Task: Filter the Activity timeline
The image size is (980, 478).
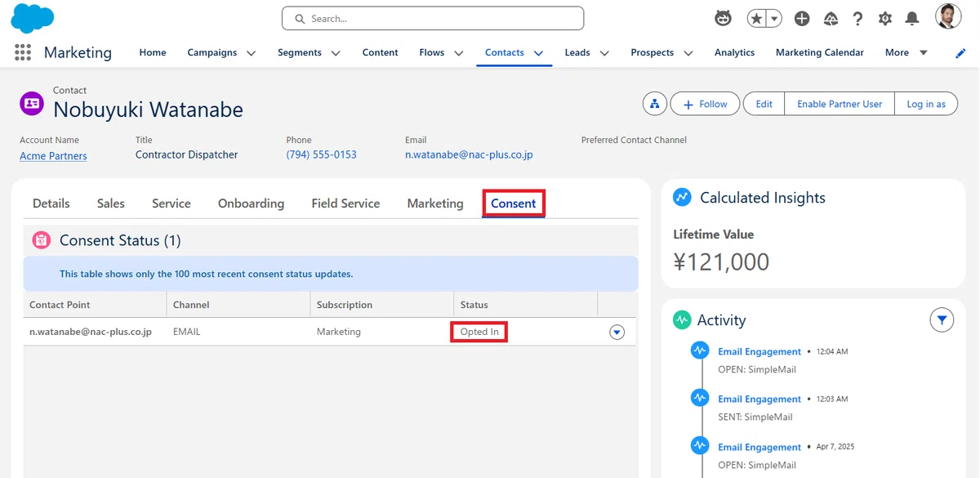Action: 942,320
